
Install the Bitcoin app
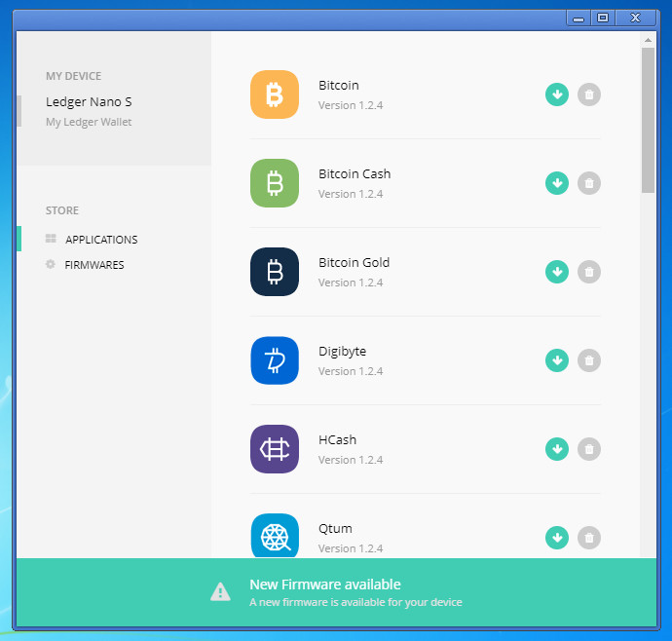click(557, 94)
